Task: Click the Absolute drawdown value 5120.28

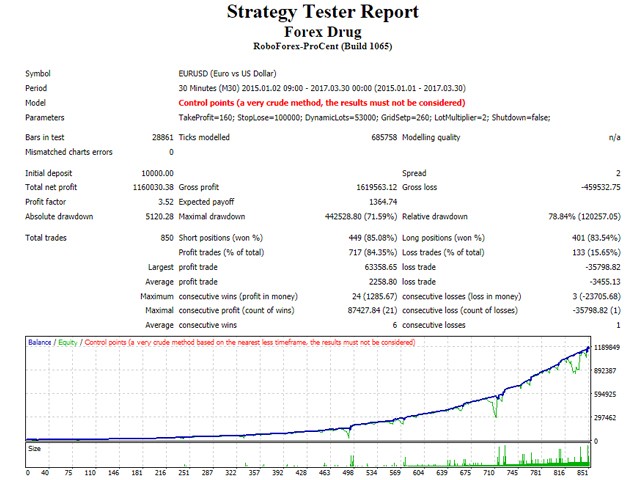Action: (160, 216)
